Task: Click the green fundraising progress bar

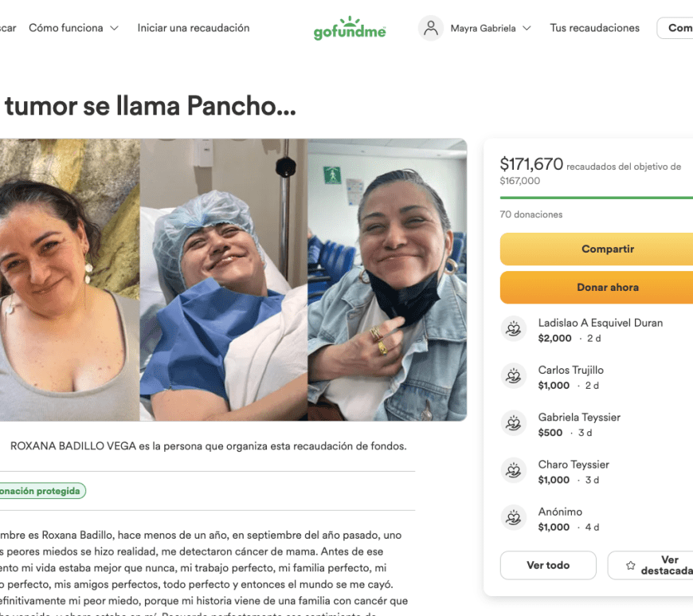Action: click(x=597, y=198)
